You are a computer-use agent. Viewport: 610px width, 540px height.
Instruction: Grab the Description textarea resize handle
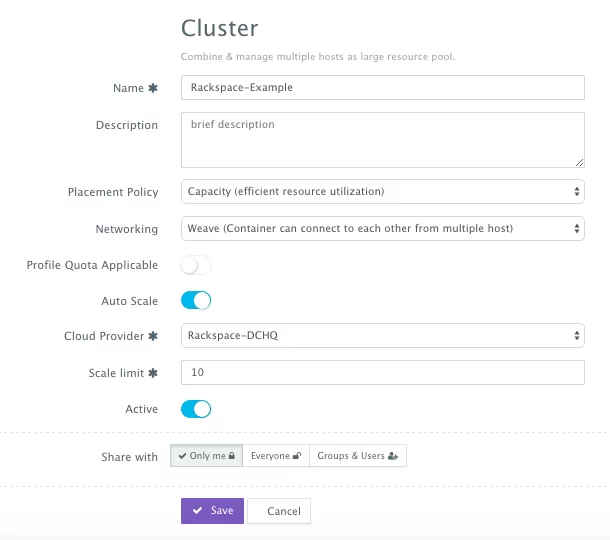tap(579, 163)
